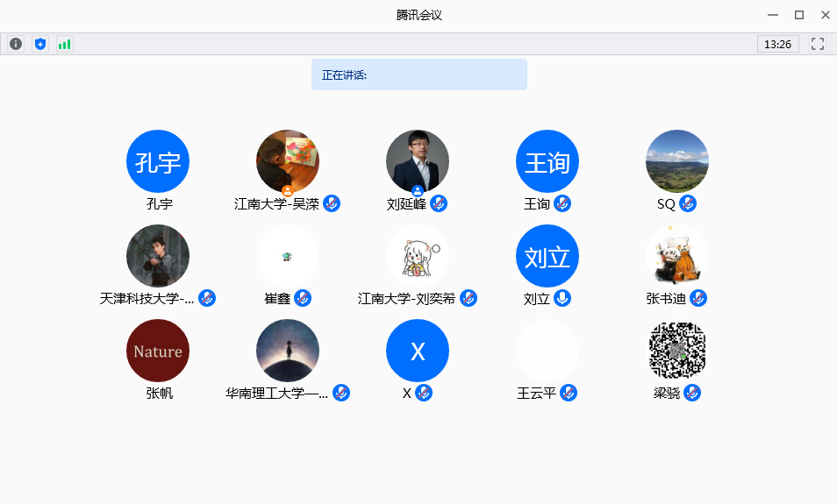The image size is (837, 504).
Task: Click the muted microphone icon beside 王询
Action: pyautogui.click(x=562, y=203)
